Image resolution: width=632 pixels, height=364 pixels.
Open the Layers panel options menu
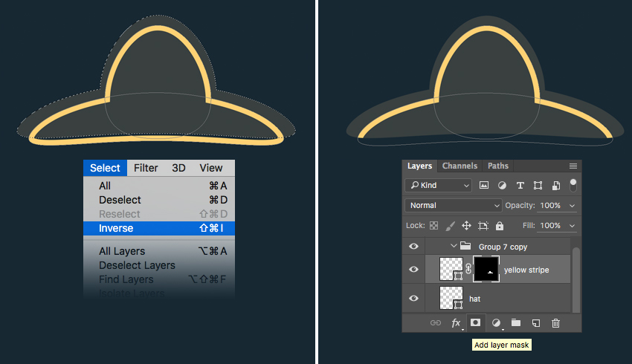click(573, 166)
